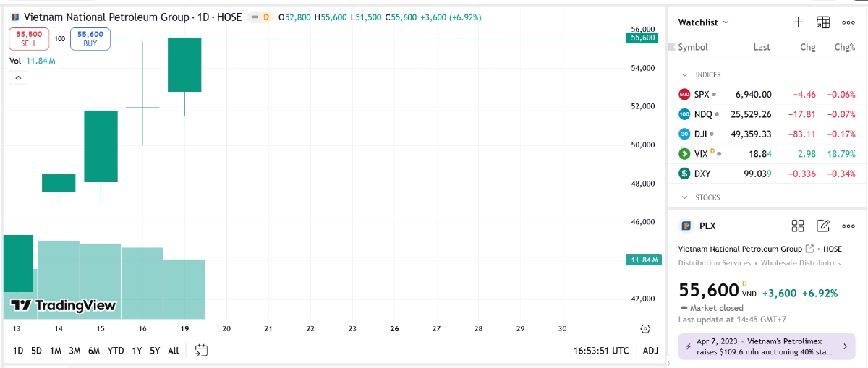Open chart axis settings gear
The height and width of the screenshot is (368, 868).
coord(645,328)
